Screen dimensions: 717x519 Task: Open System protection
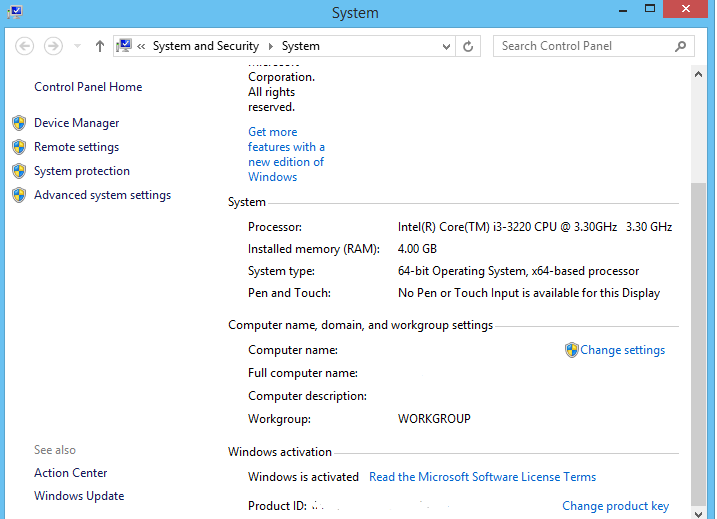82,171
